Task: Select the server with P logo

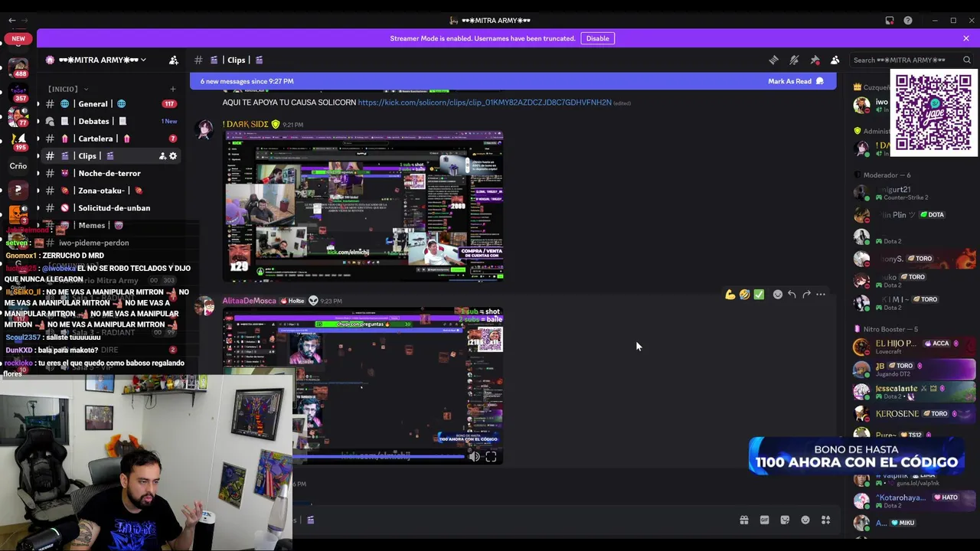Action: coord(18,190)
